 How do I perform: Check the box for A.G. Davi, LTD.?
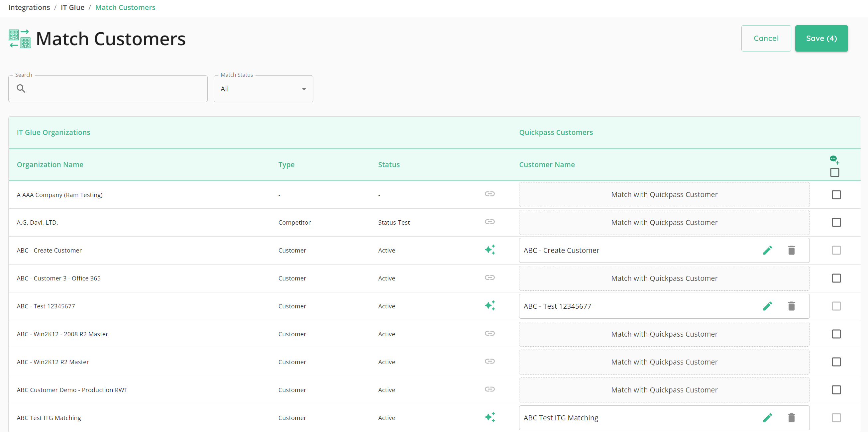(836, 222)
